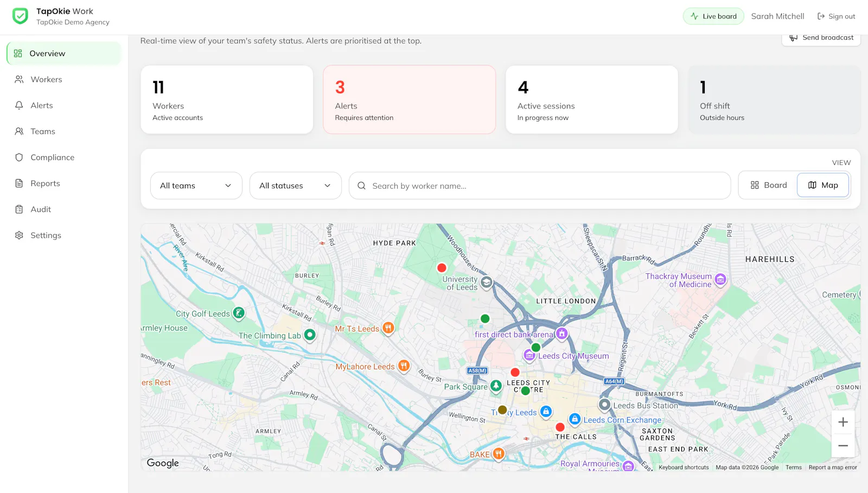Click the BAKE restaurant pin
The width and height of the screenshot is (868, 493).
(x=499, y=454)
